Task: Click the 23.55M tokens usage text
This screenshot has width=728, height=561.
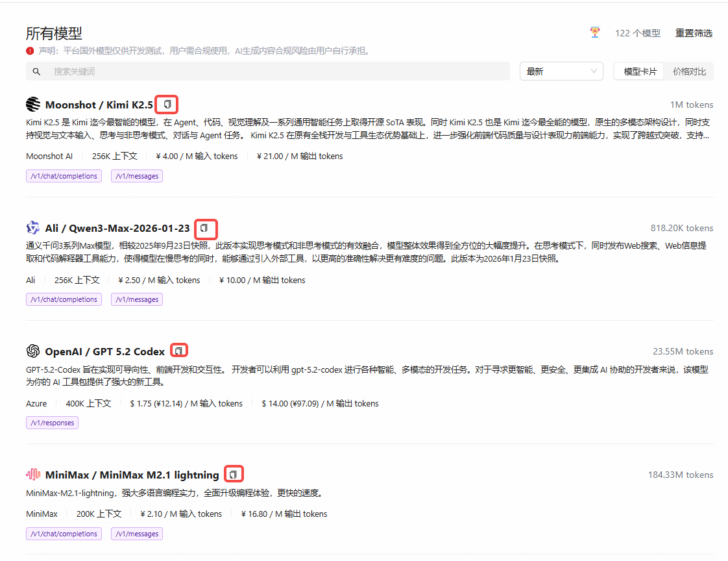Action: 683,351
